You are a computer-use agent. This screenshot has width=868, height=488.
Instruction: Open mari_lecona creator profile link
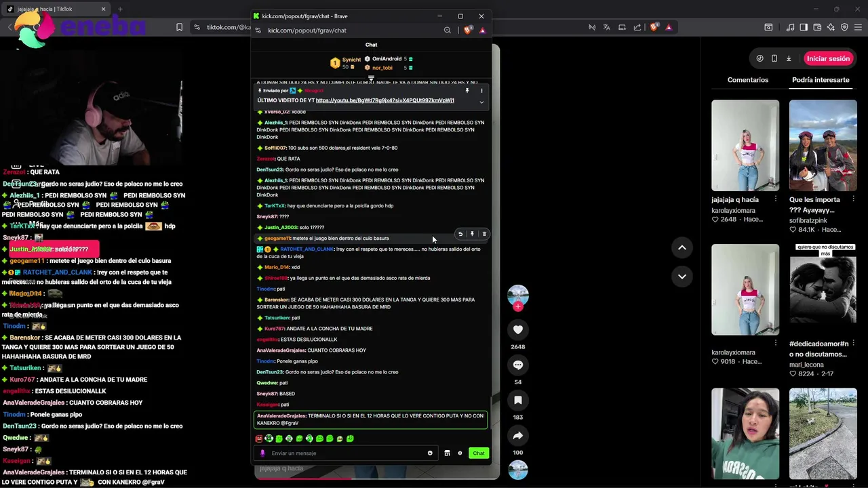pos(806,365)
